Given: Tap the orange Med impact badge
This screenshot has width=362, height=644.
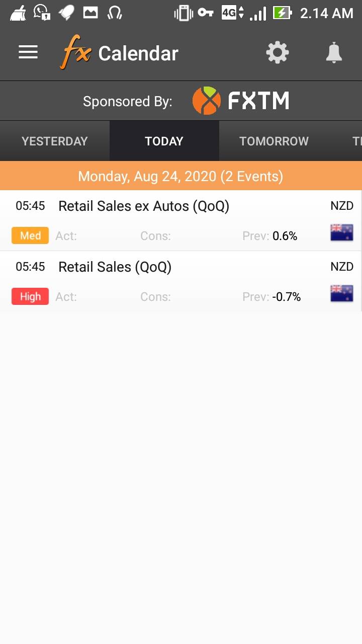Looking at the screenshot, I should (x=30, y=235).
